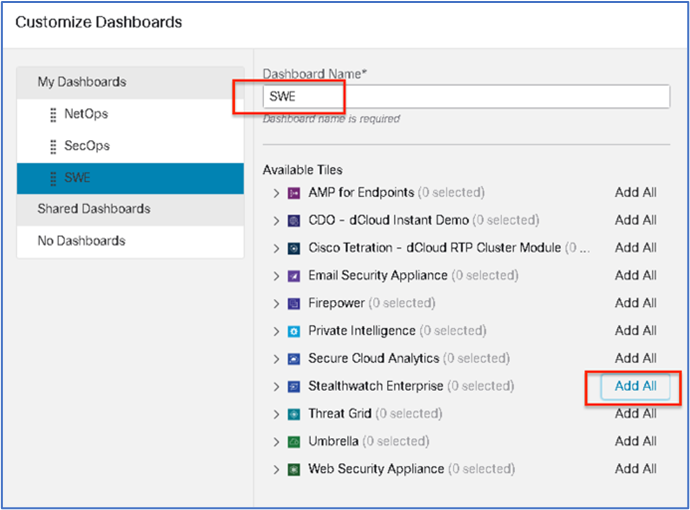The height and width of the screenshot is (510, 690).
Task: Click the Stealthwatch Enterprise label
Action: [x=375, y=386]
